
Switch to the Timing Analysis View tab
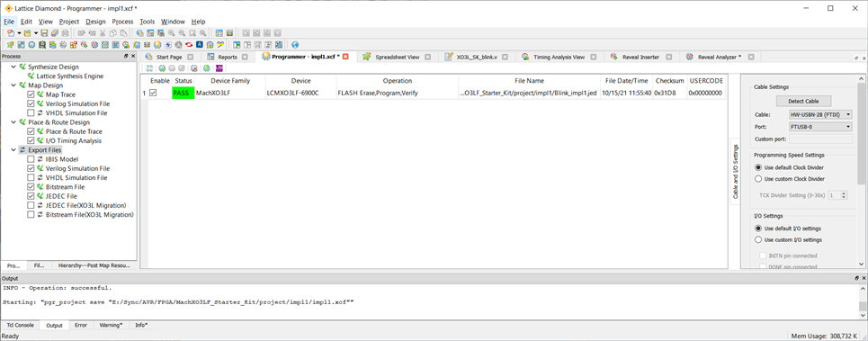[x=559, y=57]
